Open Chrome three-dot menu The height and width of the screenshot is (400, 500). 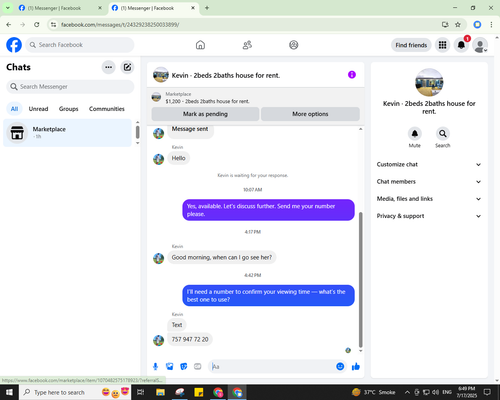pos(491,25)
